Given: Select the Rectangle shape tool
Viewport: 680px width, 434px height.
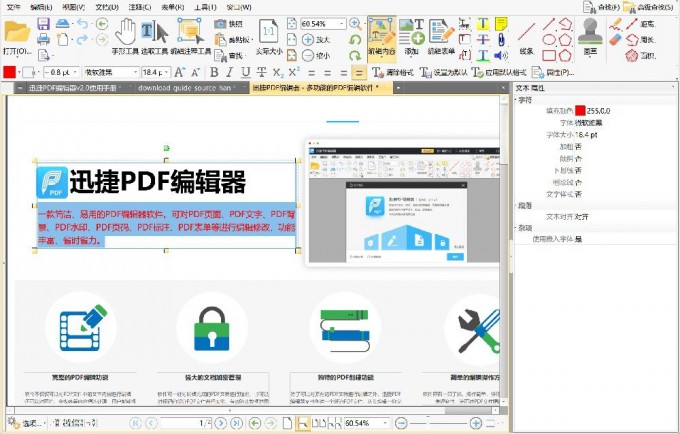Looking at the screenshot, I should (549, 55).
